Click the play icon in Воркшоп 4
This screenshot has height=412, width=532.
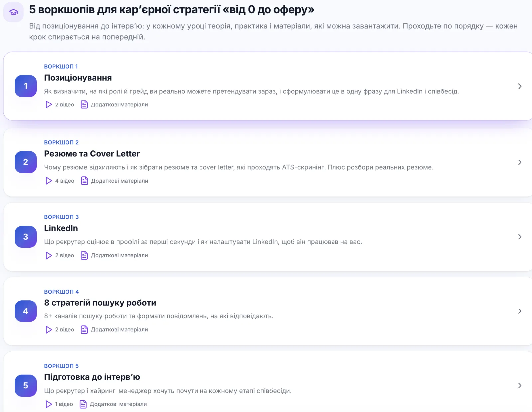coord(49,330)
